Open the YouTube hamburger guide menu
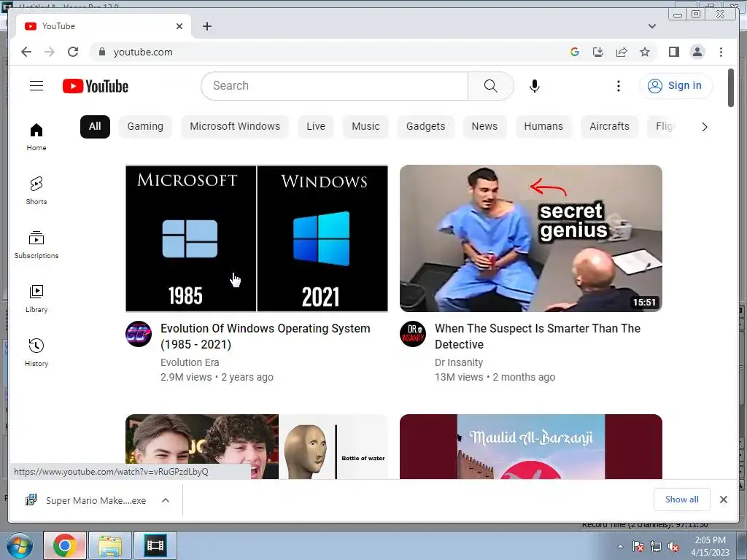The height and width of the screenshot is (560, 747). click(36, 86)
